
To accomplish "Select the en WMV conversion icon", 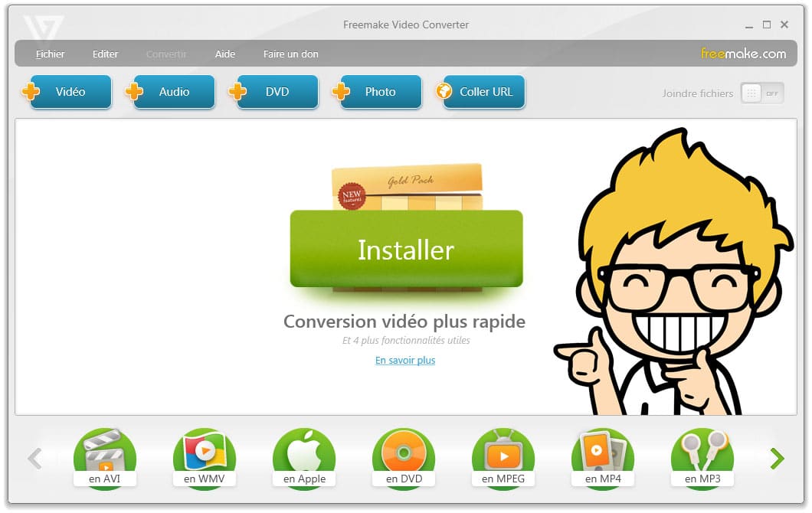I will (x=204, y=458).
